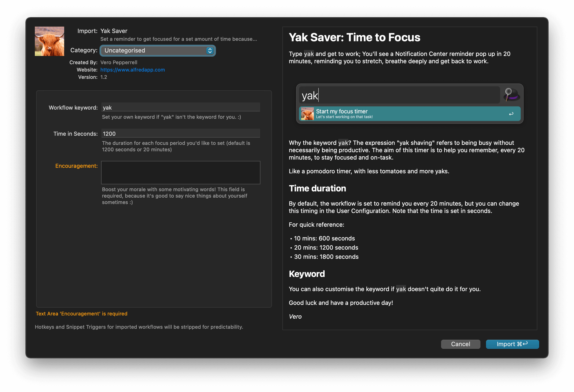Select the Workflow keyword field
Screen dimensions: 574x392
(x=181, y=107)
